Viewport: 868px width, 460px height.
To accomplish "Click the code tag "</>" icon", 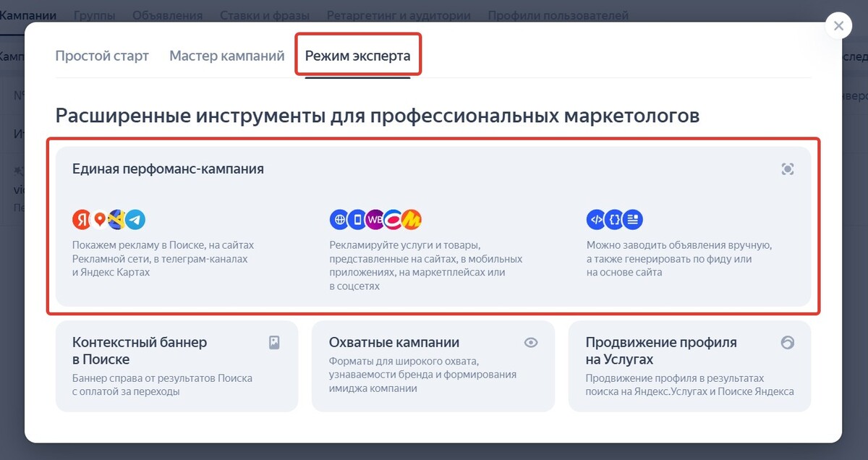I will coord(597,219).
